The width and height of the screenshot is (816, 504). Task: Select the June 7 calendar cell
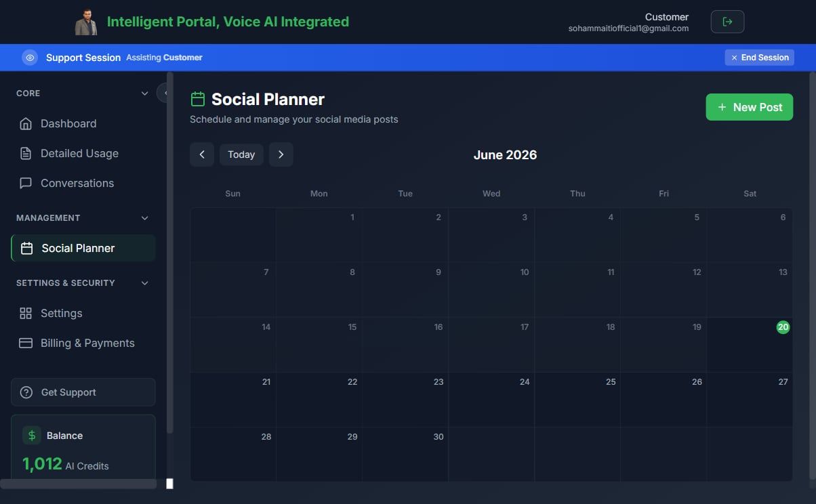[232, 290]
